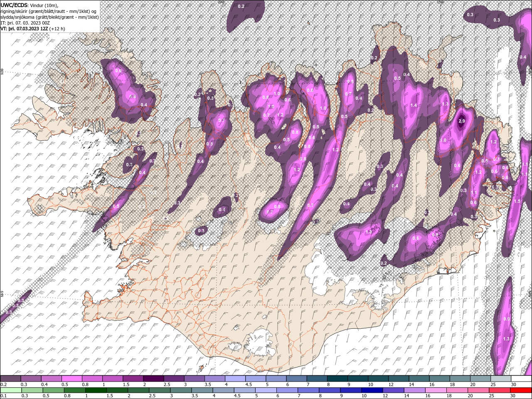The image size is (532, 399).
Task: Click the "(+12 h)" forecast offset text
Action: [57, 29]
